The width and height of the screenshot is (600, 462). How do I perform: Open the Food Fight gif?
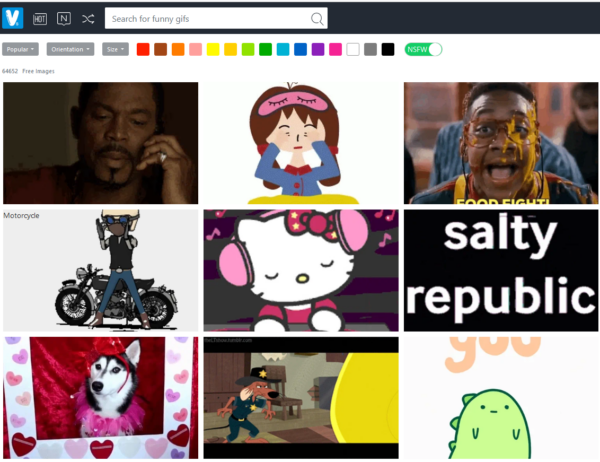[500, 143]
